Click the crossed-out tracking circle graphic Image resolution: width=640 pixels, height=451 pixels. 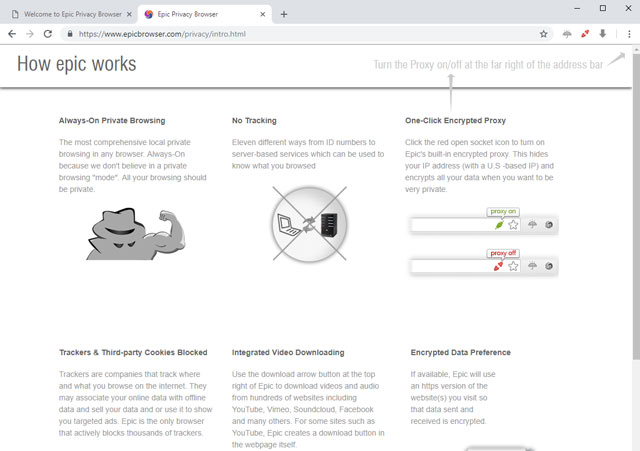(x=309, y=224)
